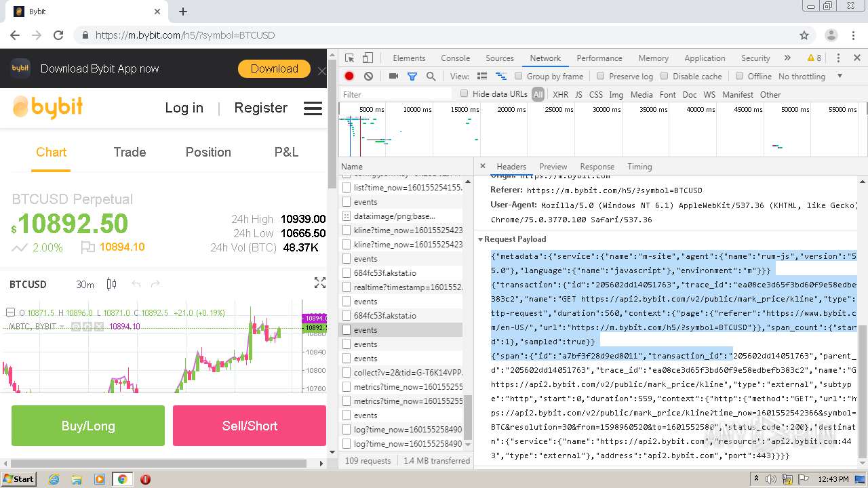Screen dimensions: 868x488
Task: Toggle the network filter funnel icon
Action: 412,77
